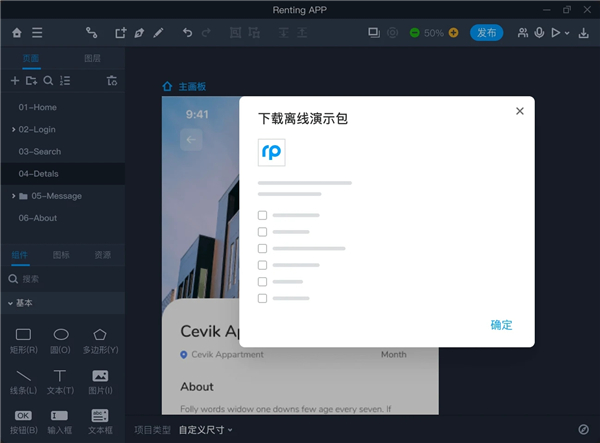
Task: Click the 确定 button in the dialog
Action: click(x=501, y=325)
